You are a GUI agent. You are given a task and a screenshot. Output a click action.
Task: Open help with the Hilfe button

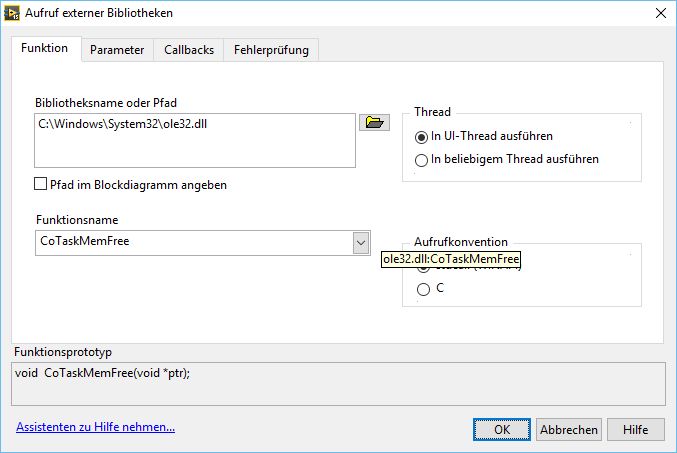click(635, 429)
